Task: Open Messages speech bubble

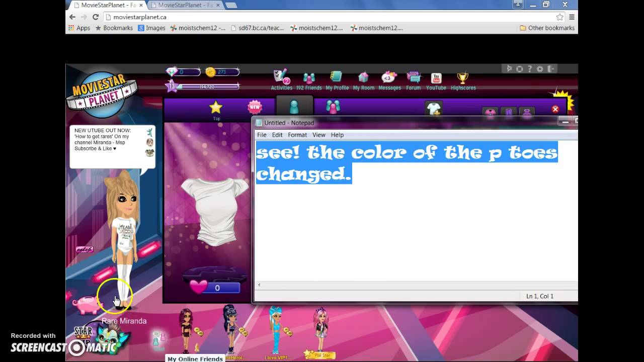Action: [389, 80]
